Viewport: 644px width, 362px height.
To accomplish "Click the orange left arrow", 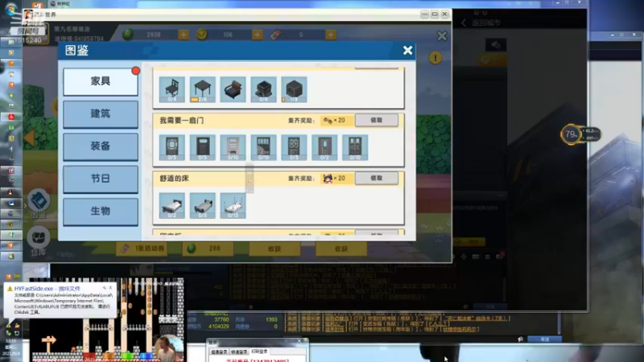I will click(29, 138).
